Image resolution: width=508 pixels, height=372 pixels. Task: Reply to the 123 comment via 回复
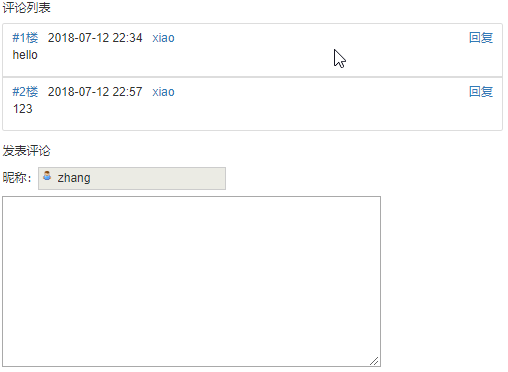pos(481,92)
